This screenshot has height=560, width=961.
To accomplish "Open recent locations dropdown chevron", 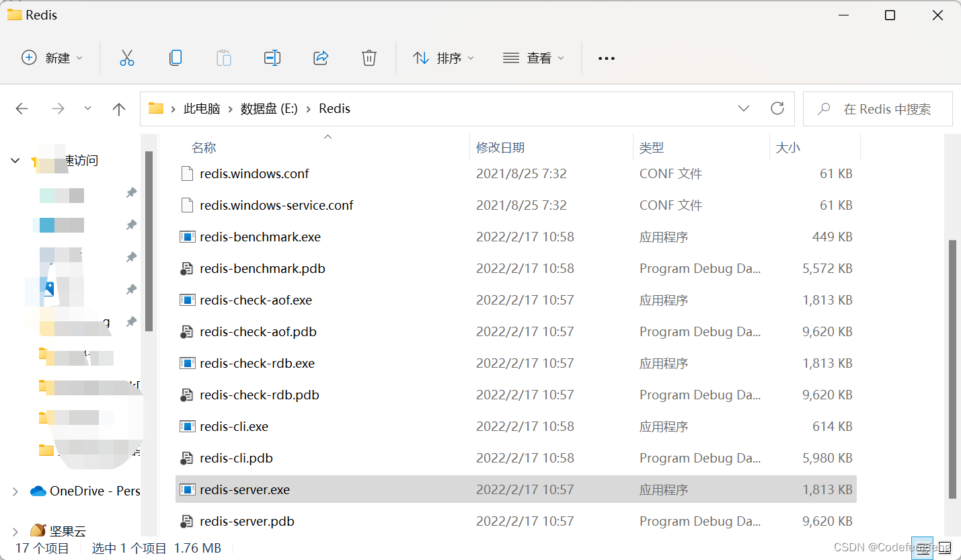I will pos(87,108).
